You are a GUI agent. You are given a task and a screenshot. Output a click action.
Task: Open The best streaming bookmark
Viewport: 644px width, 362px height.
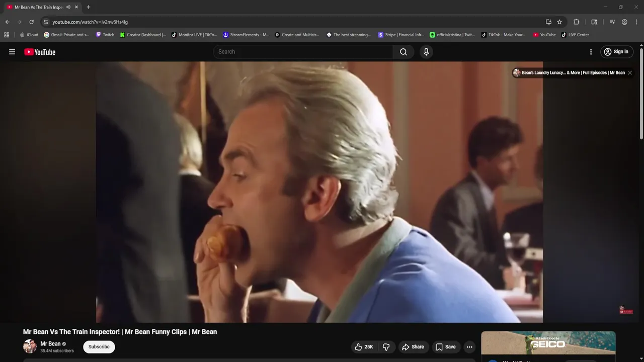pyautogui.click(x=349, y=35)
